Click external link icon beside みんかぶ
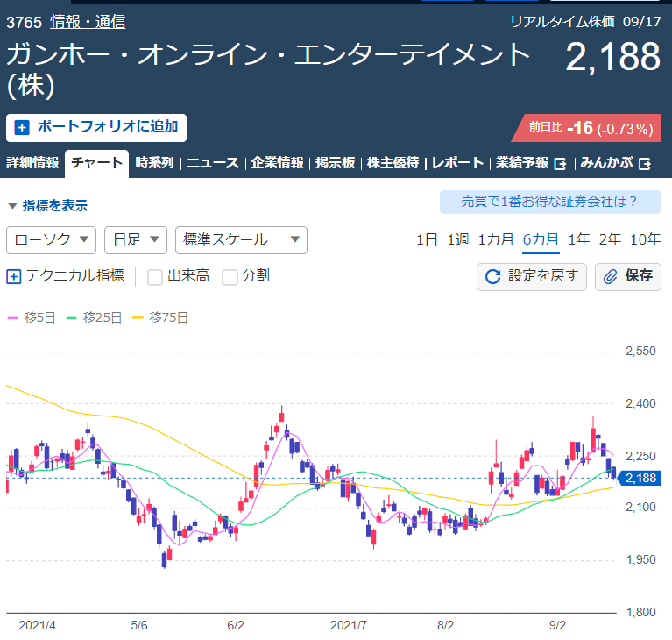The height and width of the screenshot is (640, 672). point(645,164)
